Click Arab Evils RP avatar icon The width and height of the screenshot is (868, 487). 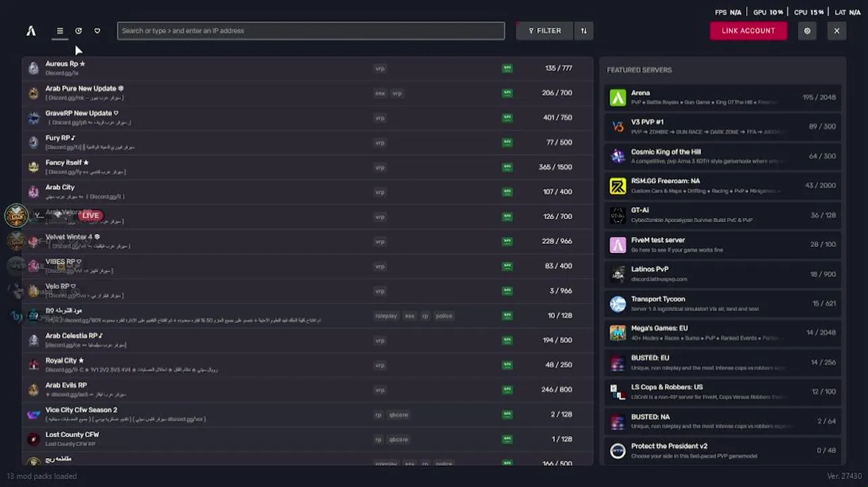click(x=34, y=390)
